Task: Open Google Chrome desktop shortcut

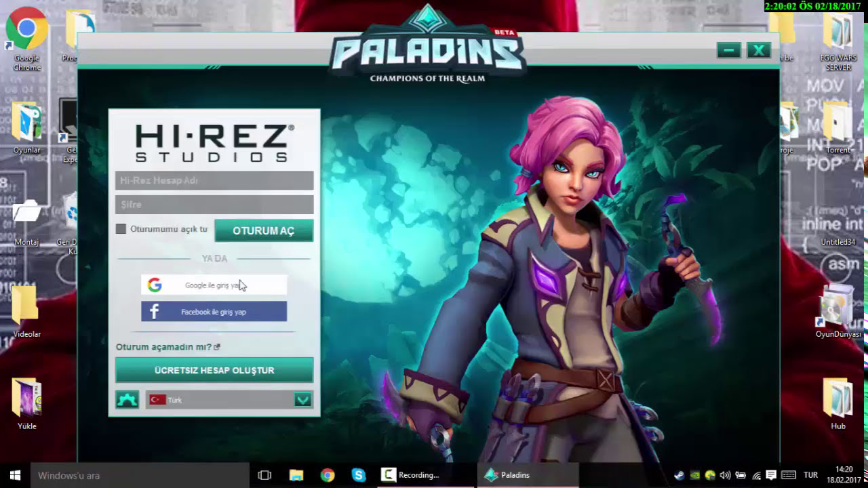Action: click(26, 41)
